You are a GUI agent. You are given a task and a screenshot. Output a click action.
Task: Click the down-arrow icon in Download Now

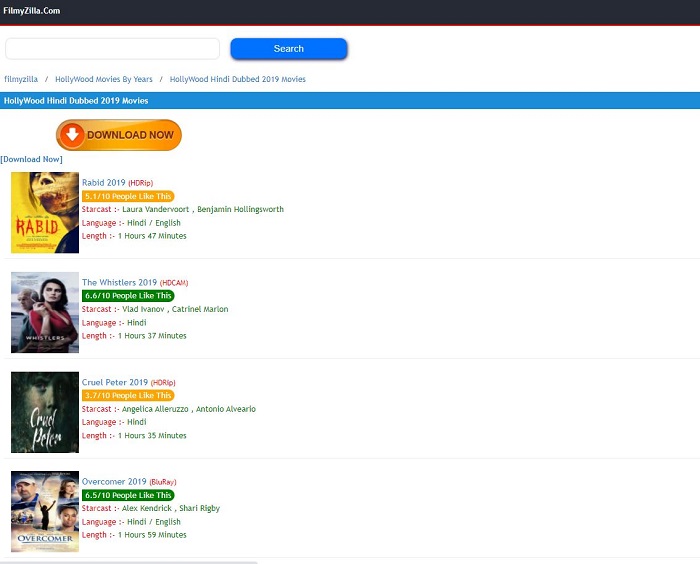click(x=72, y=135)
